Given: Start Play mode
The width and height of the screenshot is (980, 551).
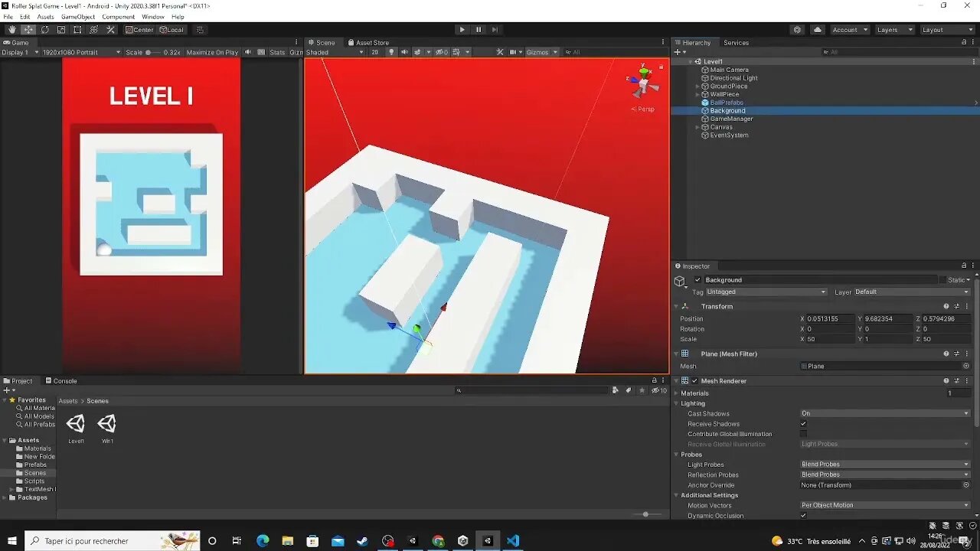Looking at the screenshot, I should (462, 30).
